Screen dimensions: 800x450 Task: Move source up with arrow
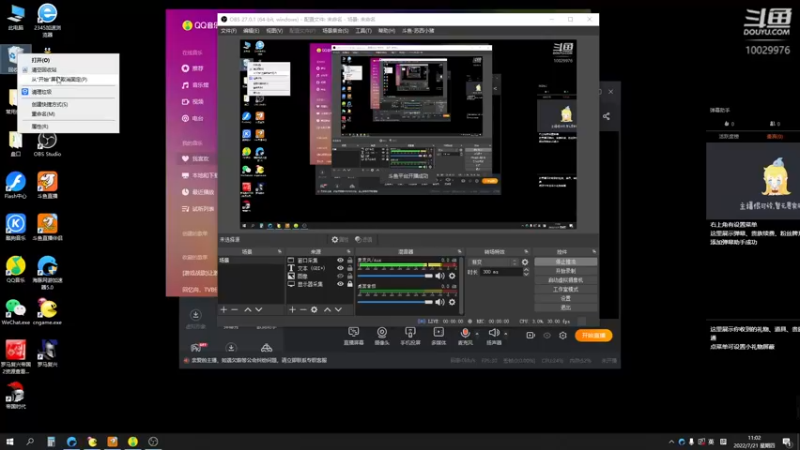coord(327,310)
